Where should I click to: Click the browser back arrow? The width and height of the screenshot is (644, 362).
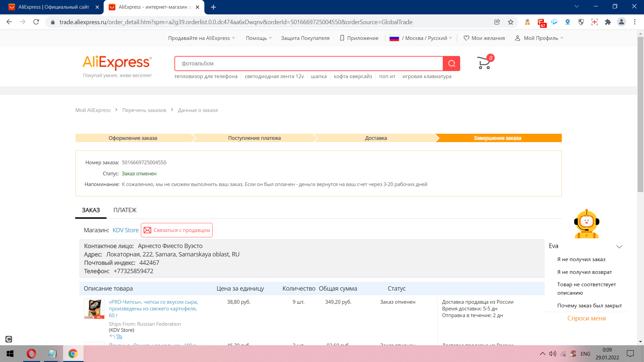(x=9, y=22)
